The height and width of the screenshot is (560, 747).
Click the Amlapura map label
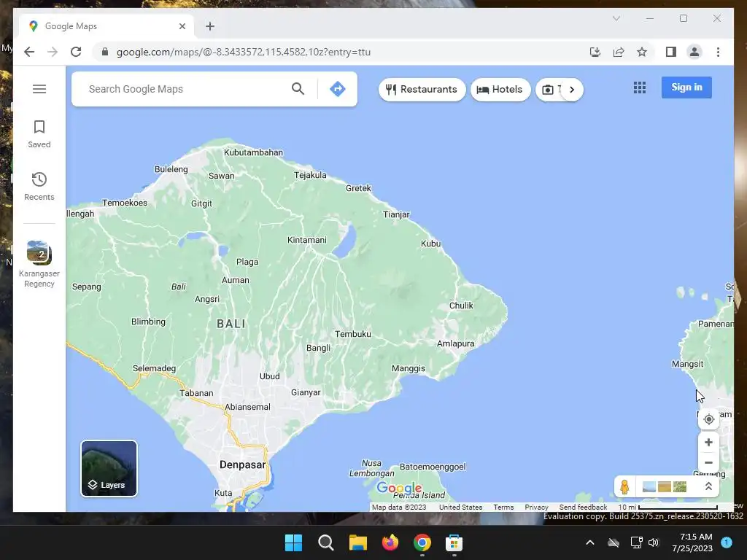pos(455,344)
